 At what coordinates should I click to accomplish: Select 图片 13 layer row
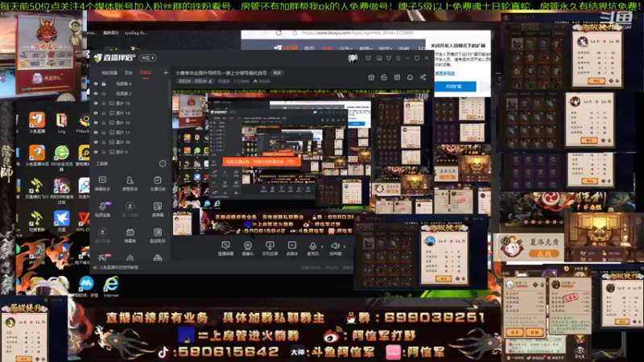[x=130, y=103]
